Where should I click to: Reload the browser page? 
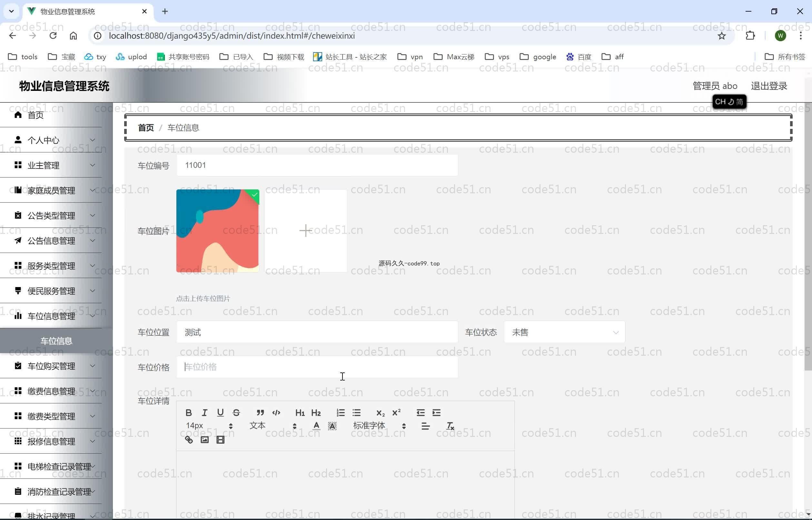(53, 35)
